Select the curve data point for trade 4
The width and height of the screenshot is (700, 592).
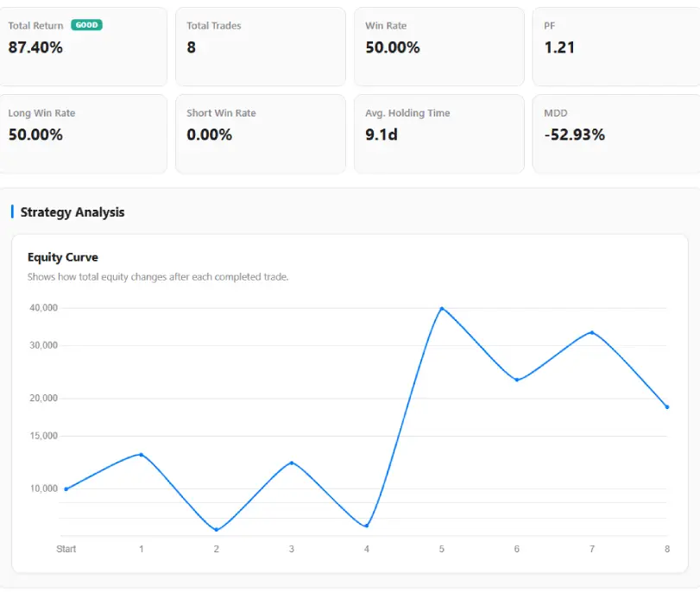pyautogui.click(x=367, y=526)
